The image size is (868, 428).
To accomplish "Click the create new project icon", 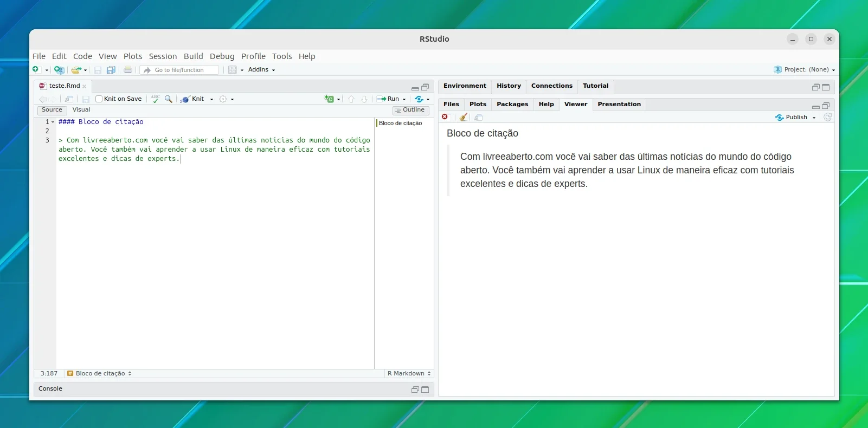I will (x=59, y=70).
